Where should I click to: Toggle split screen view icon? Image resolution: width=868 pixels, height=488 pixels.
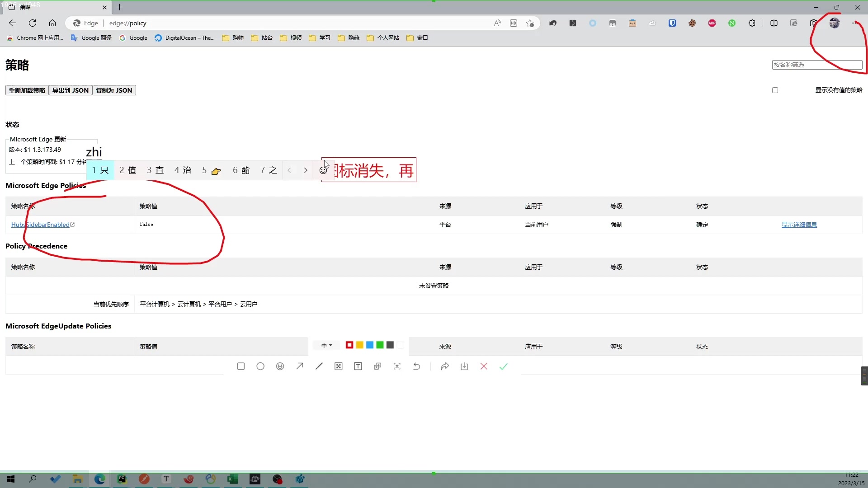(x=774, y=23)
